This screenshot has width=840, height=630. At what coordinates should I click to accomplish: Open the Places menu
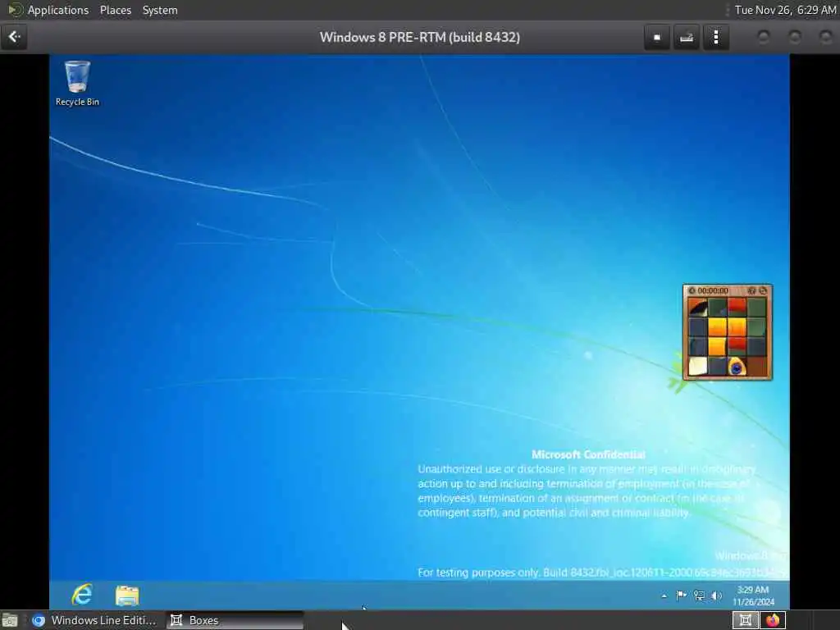(116, 10)
